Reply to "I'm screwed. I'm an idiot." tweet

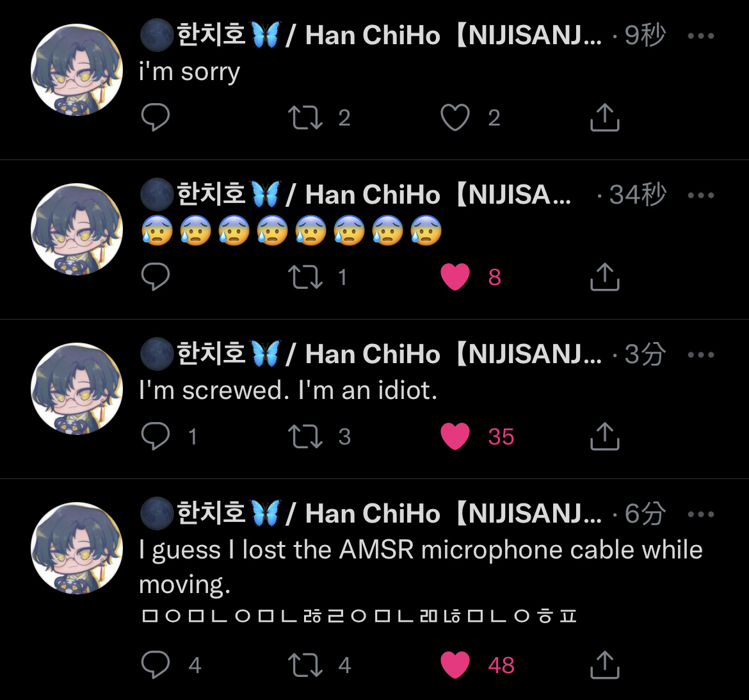click(x=156, y=436)
